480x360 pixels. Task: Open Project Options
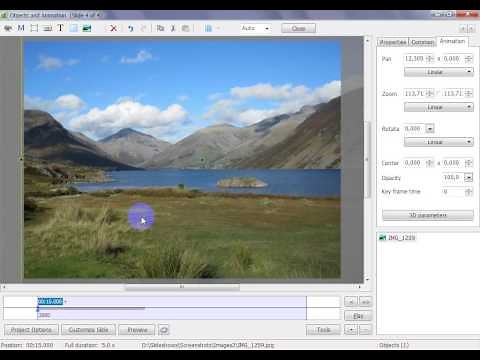click(x=31, y=330)
